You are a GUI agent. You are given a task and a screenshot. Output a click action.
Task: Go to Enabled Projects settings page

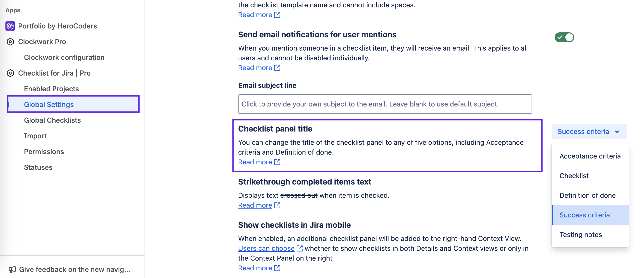(51, 89)
